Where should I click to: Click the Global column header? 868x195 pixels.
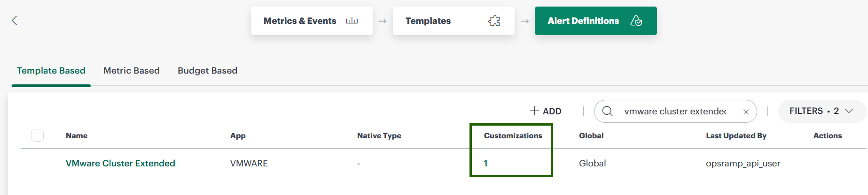[x=591, y=135]
